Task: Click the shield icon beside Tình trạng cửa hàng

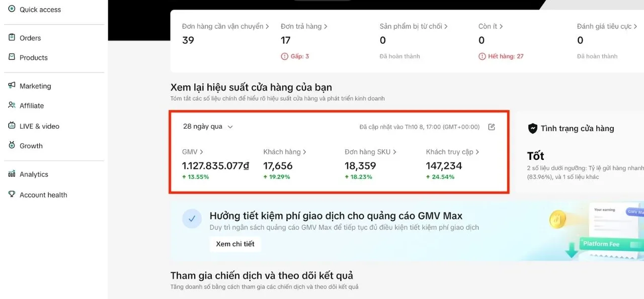Action: [532, 128]
